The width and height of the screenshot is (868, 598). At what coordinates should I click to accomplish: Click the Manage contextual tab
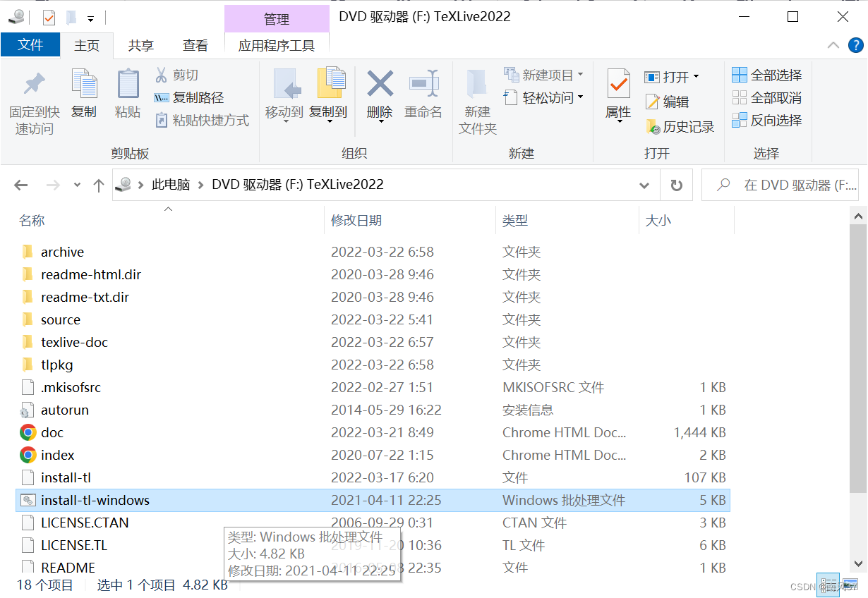click(277, 19)
